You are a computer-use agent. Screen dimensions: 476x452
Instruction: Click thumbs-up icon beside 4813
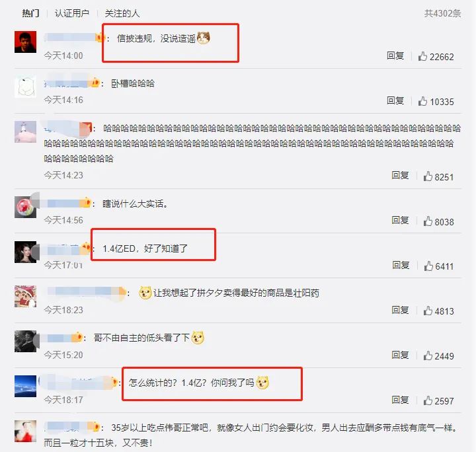[x=428, y=311]
